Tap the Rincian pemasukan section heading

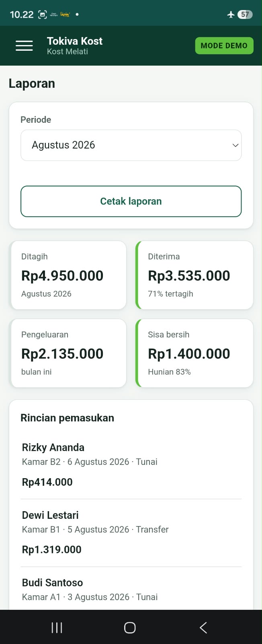pos(68,418)
